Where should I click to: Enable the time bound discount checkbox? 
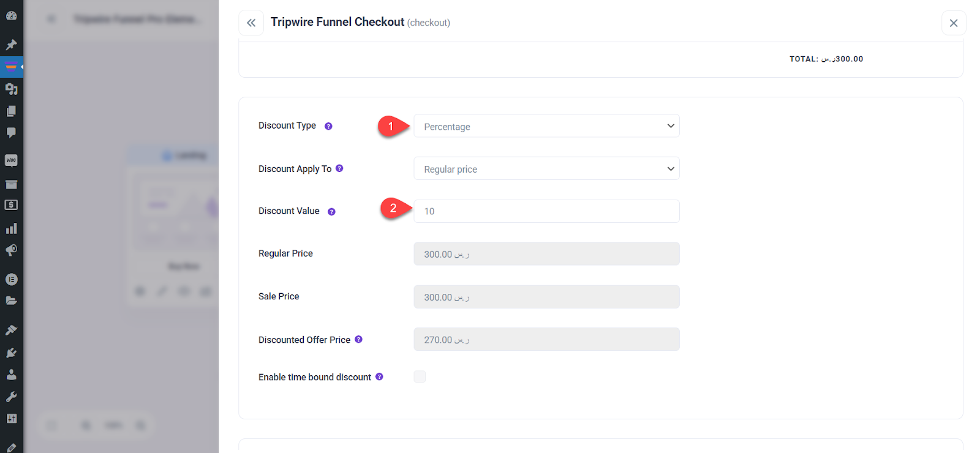(x=420, y=377)
